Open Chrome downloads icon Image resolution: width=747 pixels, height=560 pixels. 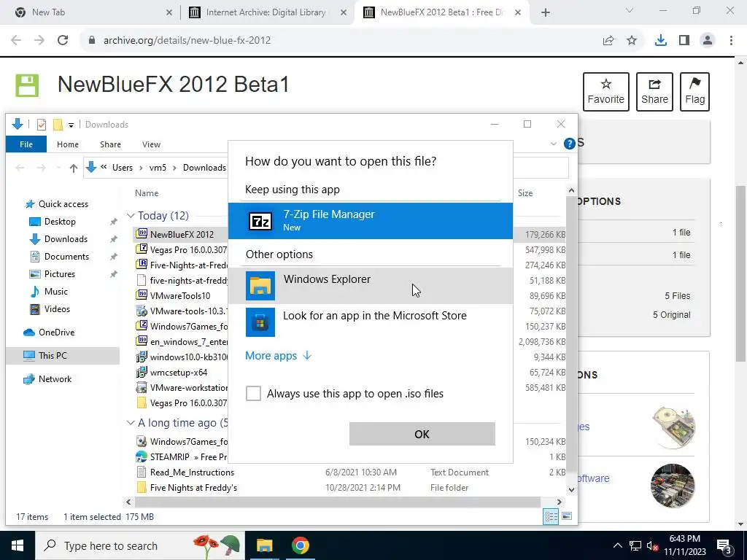click(x=660, y=41)
